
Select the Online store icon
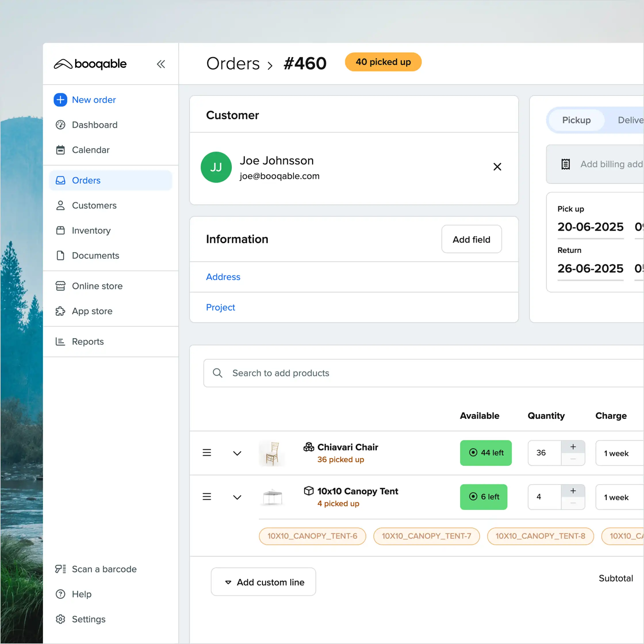click(60, 286)
